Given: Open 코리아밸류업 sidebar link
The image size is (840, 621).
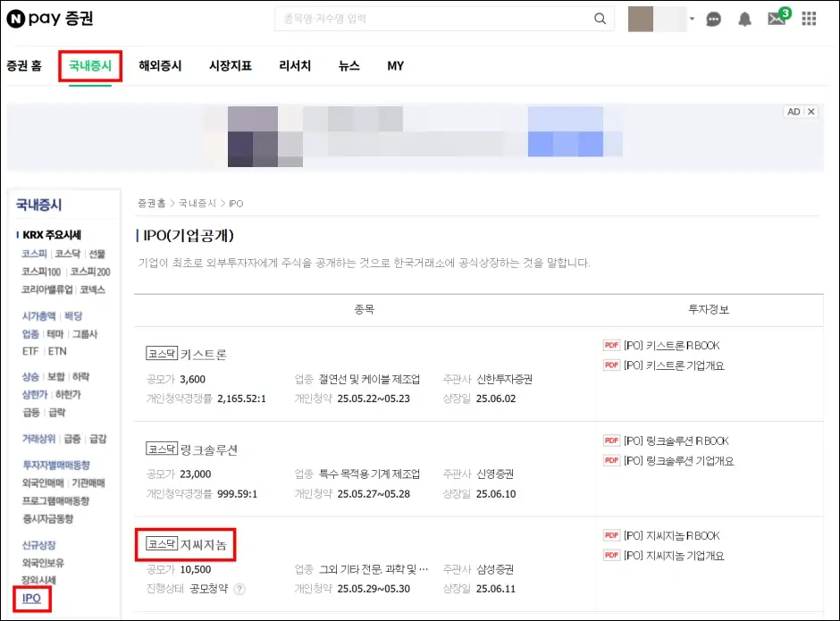Looking at the screenshot, I should point(47,290).
